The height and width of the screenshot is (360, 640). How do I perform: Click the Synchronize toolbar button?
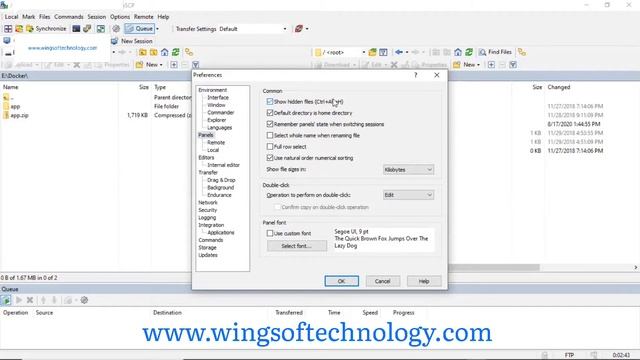(46, 29)
